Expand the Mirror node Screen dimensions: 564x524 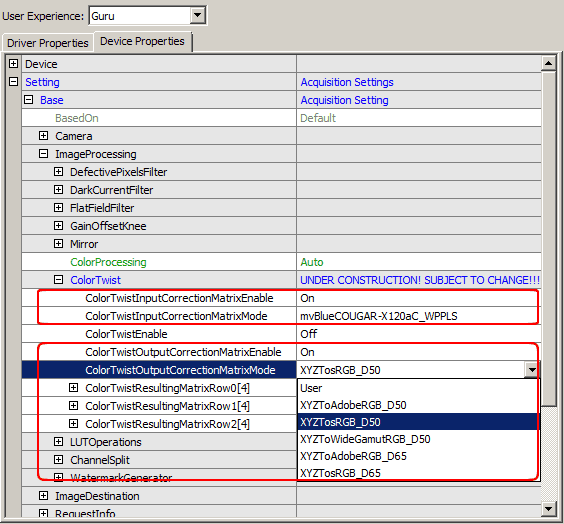pos(59,243)
